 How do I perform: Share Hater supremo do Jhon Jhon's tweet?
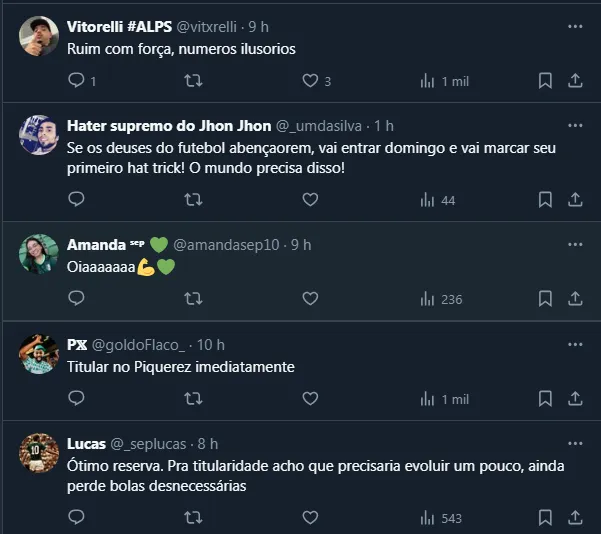575,200
